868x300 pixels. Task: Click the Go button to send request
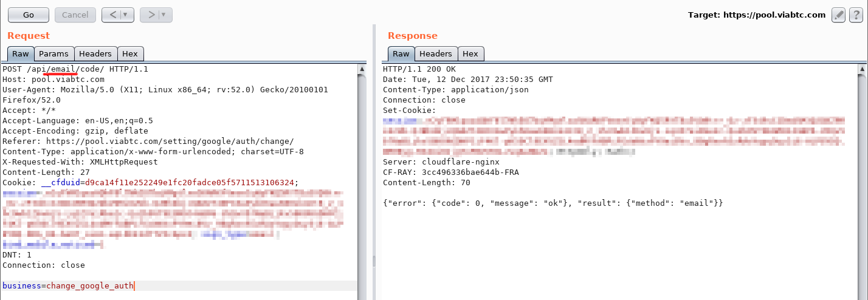[29, 15]
